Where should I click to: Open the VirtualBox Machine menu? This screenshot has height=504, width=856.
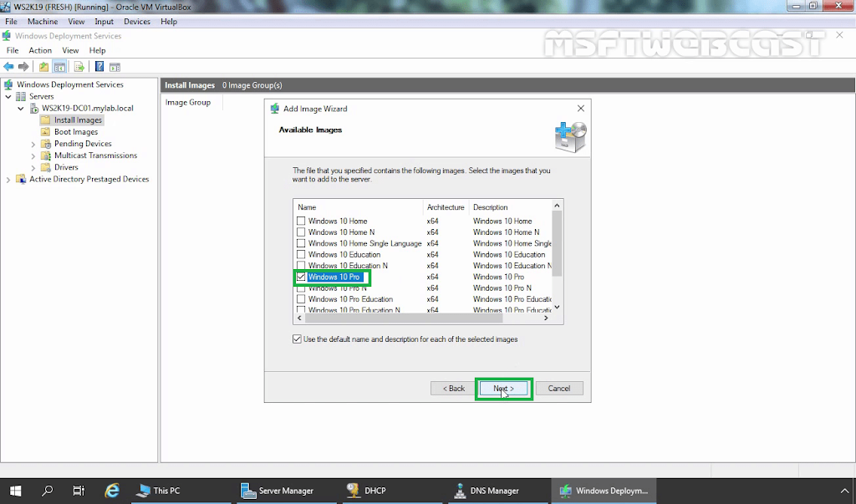pos(43,21)
